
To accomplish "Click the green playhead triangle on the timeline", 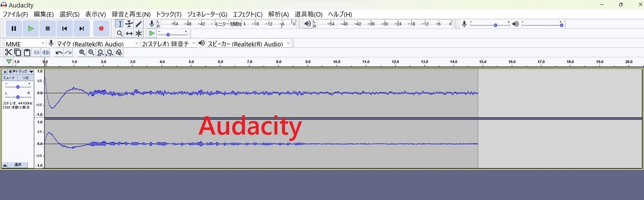I will (x=9, y=62).
